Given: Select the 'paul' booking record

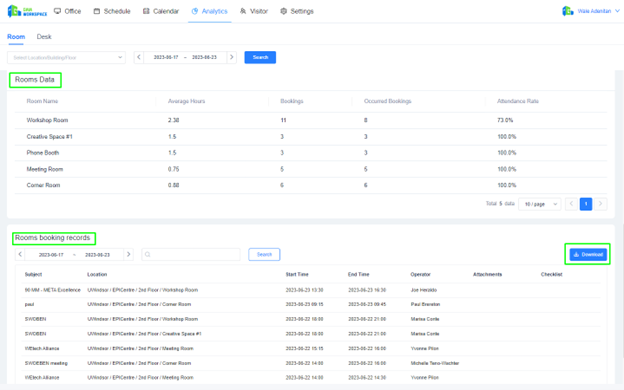Looking at the screenshot, I should pyautogui.click(x=311, y=304).
